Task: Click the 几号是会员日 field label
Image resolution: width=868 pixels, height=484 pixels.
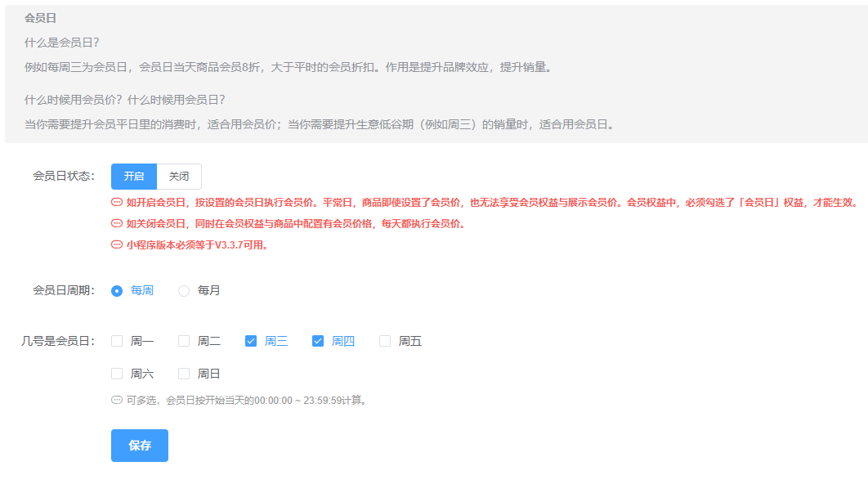Action: tap(57, 342)
